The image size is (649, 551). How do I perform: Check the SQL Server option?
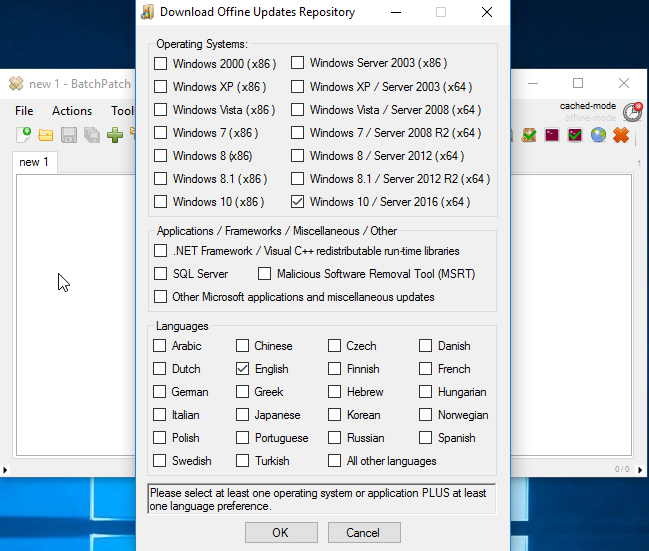(161, 274)
